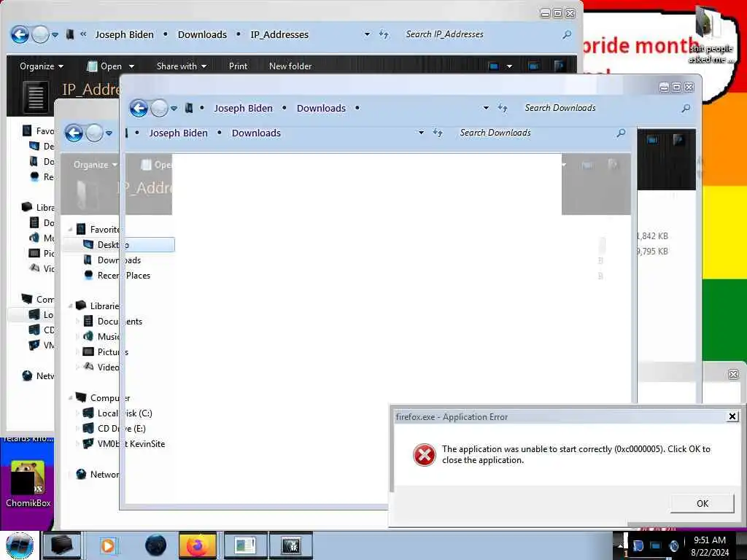This screenshot has width=747, height=560.
Task: Collapse Favorites tree in middle window
Action: [x=71, y=230]
